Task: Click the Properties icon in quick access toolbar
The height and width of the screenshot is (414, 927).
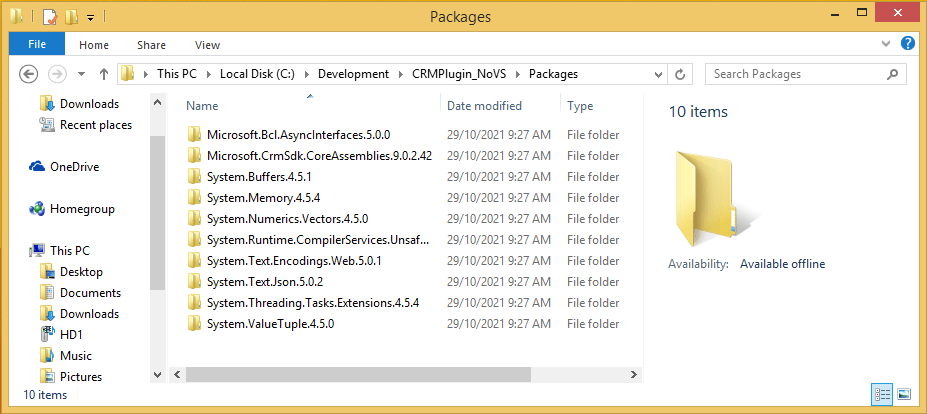Action: (49, 17)
